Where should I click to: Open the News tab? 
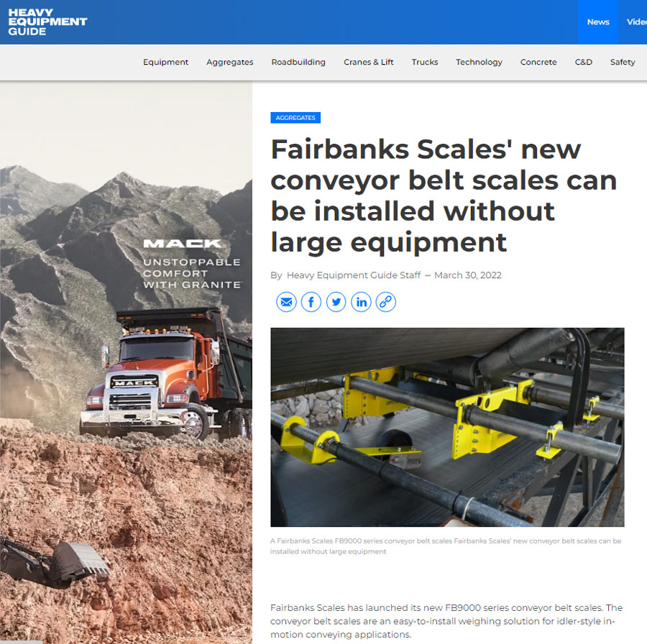pyautogui.click(x=598, y=22)
